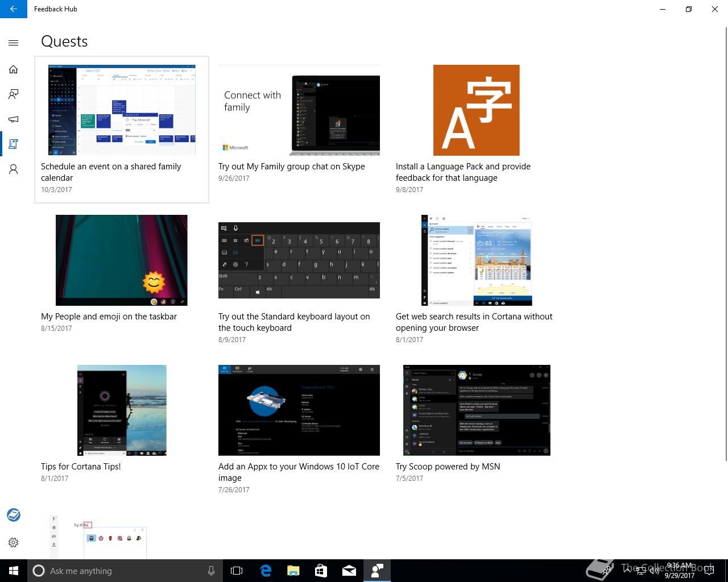The image size is (728, 582).
Task: Go back with the Feedback Hub back arrow
Action: pyautogui.click(x=14, y=9)
